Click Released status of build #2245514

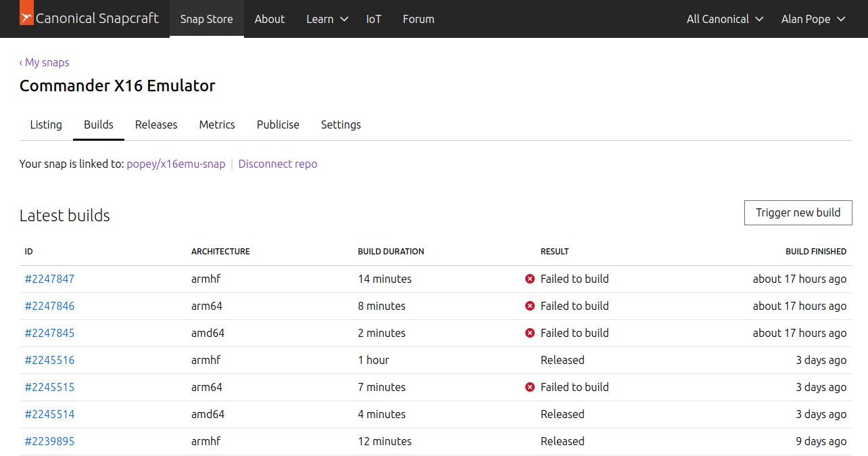pyautogui.click(x=562, y=414)
